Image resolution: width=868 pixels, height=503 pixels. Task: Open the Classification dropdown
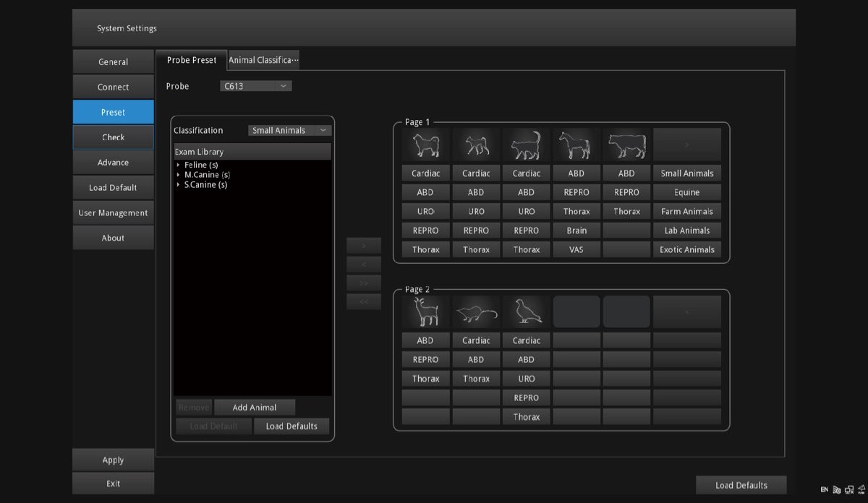point(289,131)
